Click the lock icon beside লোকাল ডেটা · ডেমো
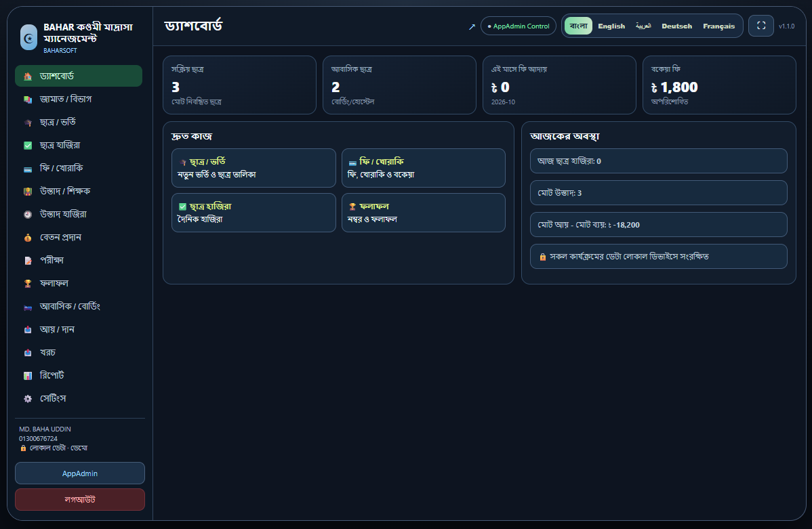Image resolution: width=812 pixels, height=529 pixels. [23, 448]
